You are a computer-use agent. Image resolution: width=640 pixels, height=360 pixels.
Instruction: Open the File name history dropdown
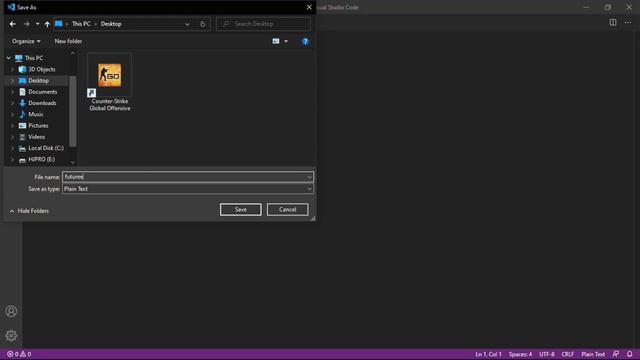[309, 177]
